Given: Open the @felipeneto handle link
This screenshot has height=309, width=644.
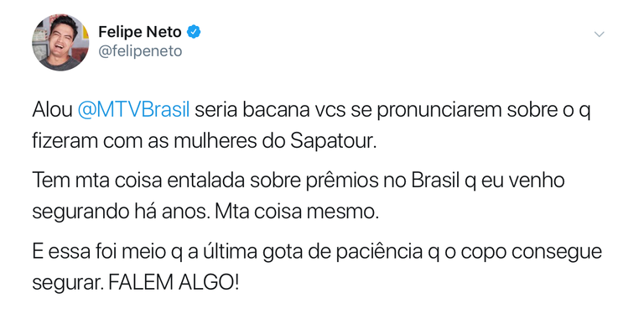Looking at the screenshot, I should click(x=140, y=52).
